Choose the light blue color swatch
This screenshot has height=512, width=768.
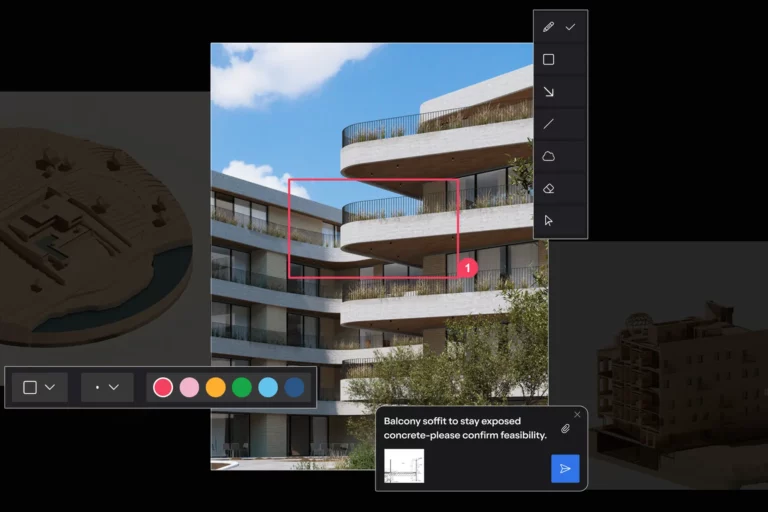point(268,387)
